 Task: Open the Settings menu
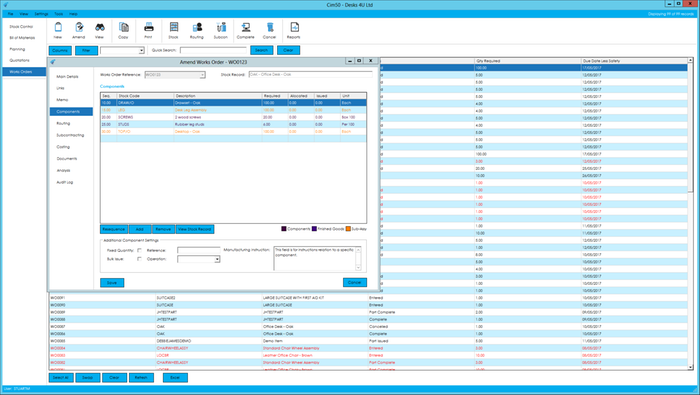(41, 14)
